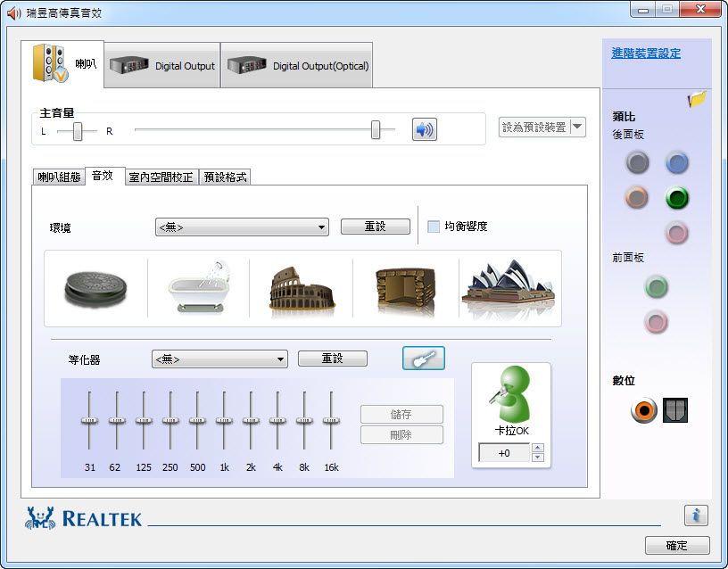Open the 環境 dropdown list

(242, 227)
